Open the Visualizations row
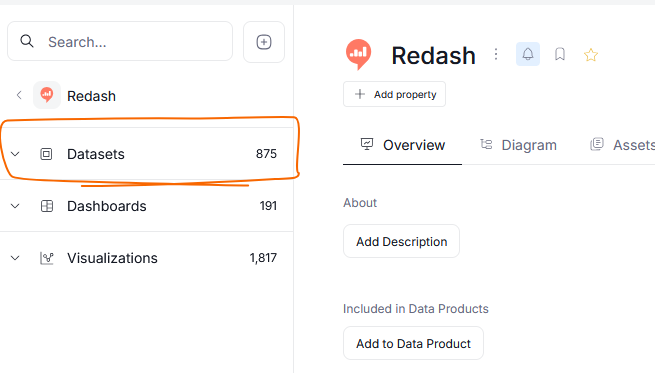Screen dimensions: 655x373 (147, 258)
